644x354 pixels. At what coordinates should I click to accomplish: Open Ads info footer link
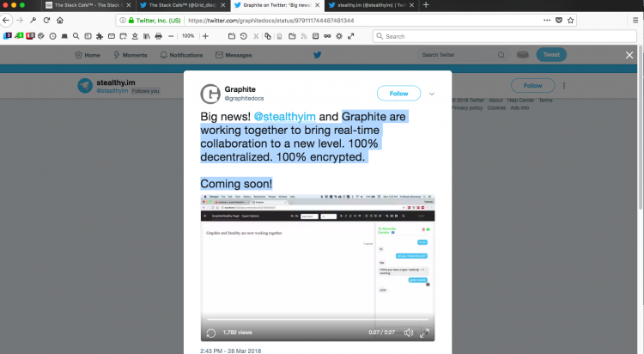(x=519, y=107)
